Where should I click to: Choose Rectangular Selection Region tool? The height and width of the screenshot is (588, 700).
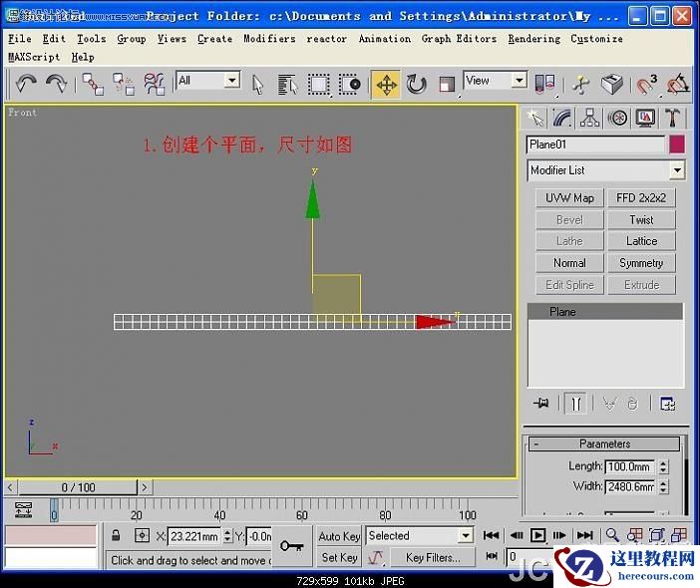click(319, 84)
